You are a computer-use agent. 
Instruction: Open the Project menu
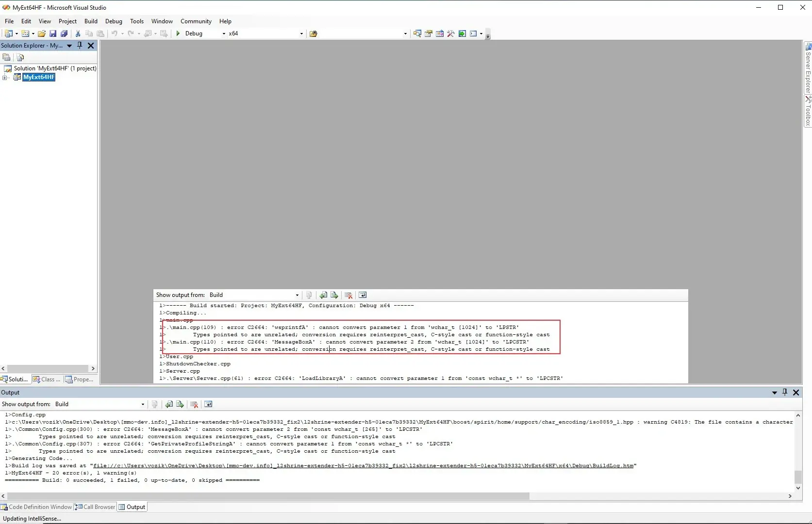67,21
